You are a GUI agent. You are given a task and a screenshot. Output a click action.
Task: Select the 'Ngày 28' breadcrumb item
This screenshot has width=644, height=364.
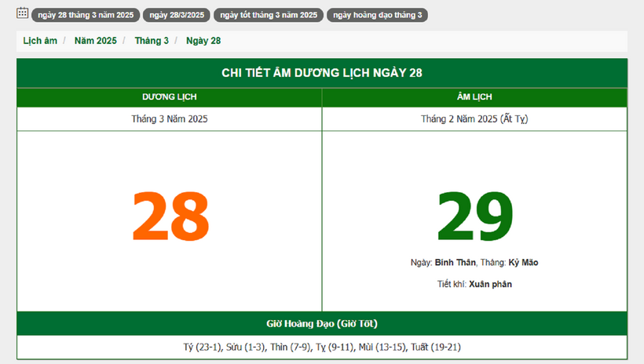pos(203,41)
